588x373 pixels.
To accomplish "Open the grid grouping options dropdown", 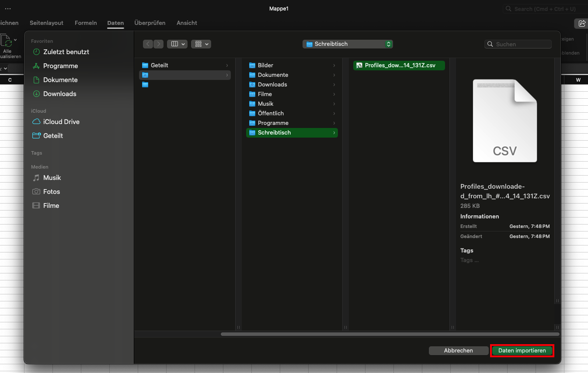I will (x=201, y=44).
